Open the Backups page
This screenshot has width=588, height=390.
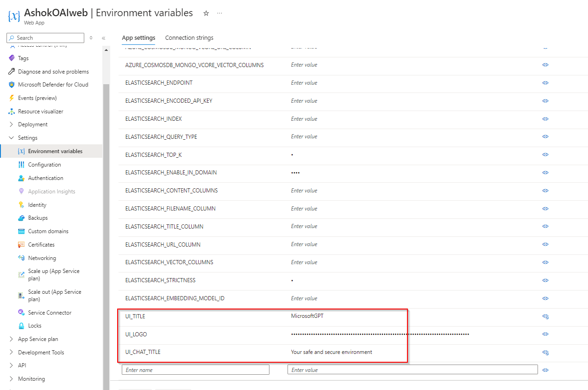click(38, 218)
